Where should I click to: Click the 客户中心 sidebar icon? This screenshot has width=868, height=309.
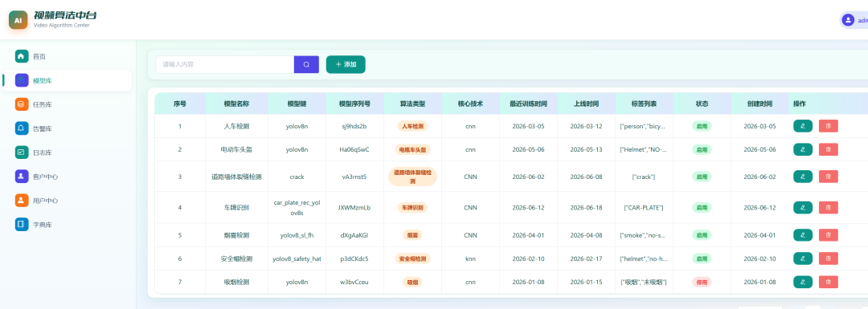pos(22,177)
